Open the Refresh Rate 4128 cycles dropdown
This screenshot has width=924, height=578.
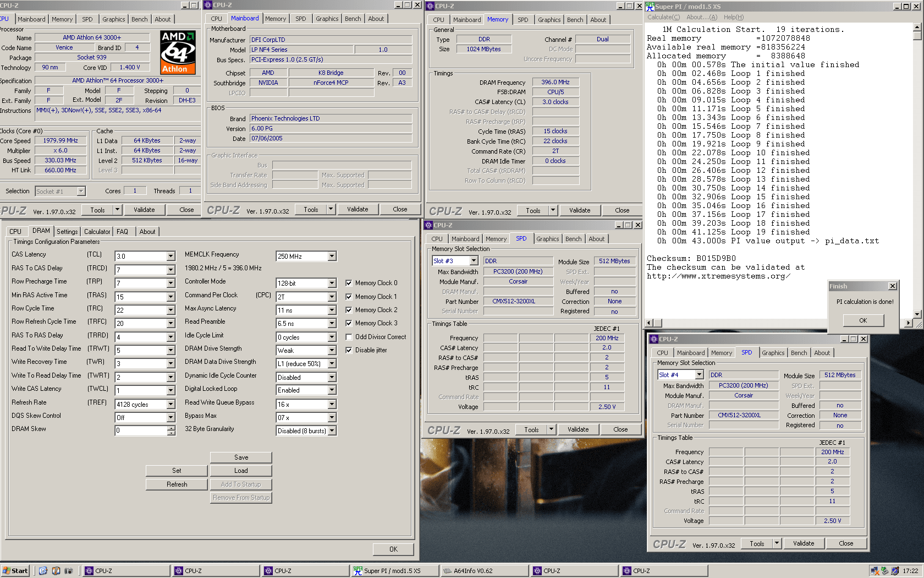click(x=171, y=405)
